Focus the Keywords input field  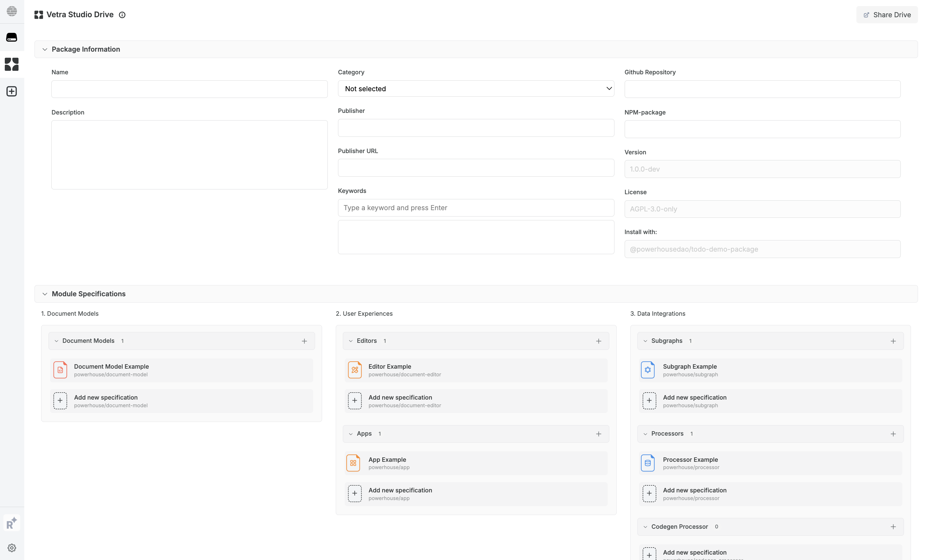point(476,207)
